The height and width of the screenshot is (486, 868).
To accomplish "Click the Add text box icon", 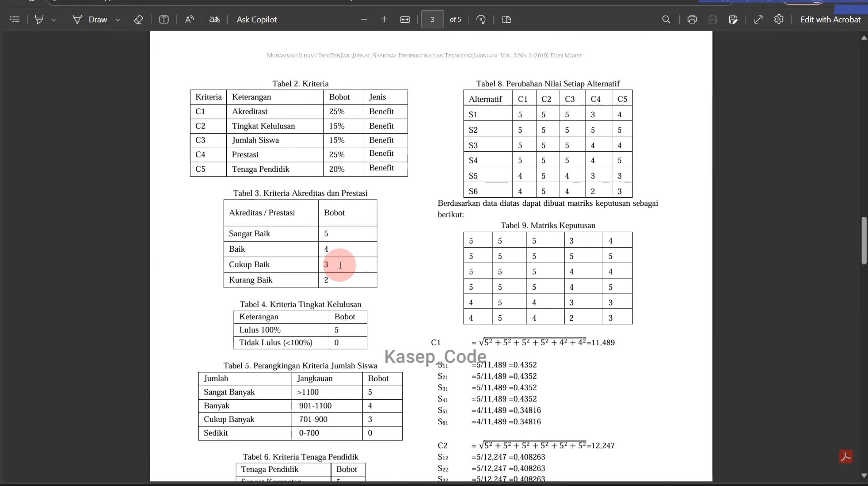I will pyautogui.click(x=164, y=19).
